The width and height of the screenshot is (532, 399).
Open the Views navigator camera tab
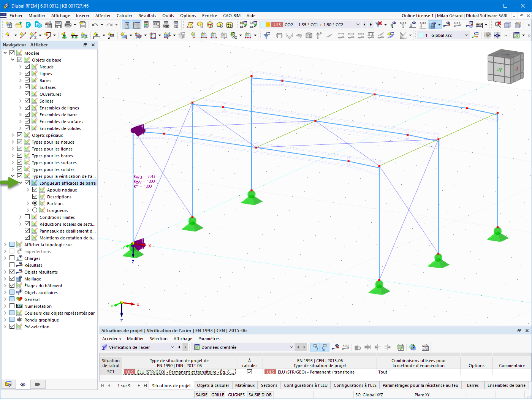click(x=37, y=384)
